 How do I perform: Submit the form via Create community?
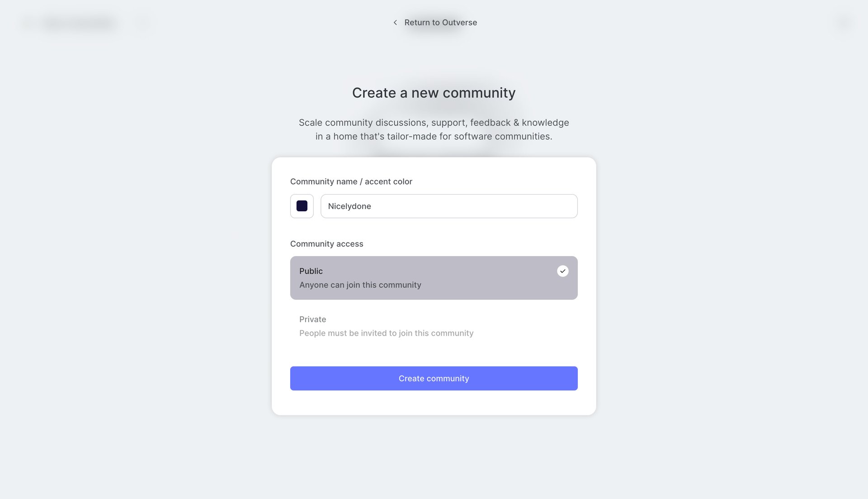click(434, 378)
